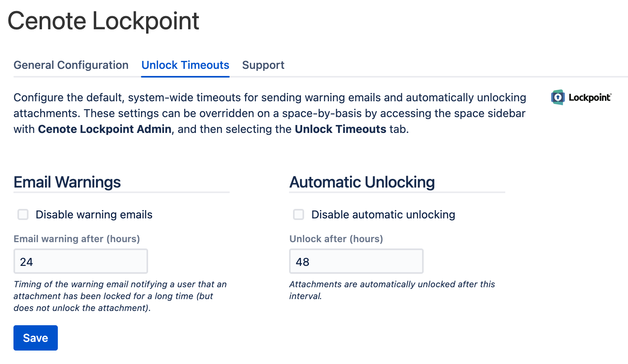The height and width of the screenshot is (364, 628).
Task: Click the warning email timing help text
Action: [120, 296]
